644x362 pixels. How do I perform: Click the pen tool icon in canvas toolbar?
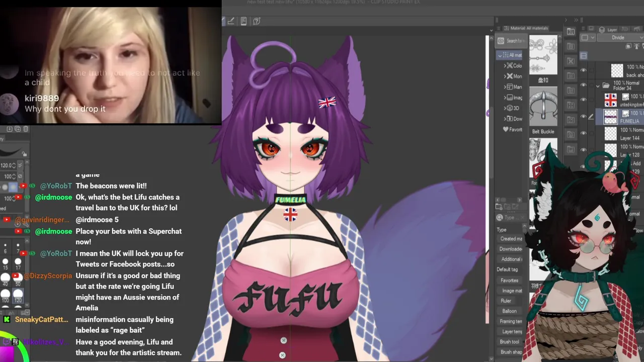[231, 21]
